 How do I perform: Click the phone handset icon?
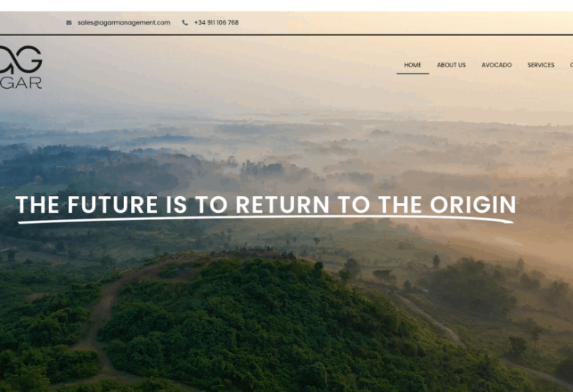pos(185,23)
